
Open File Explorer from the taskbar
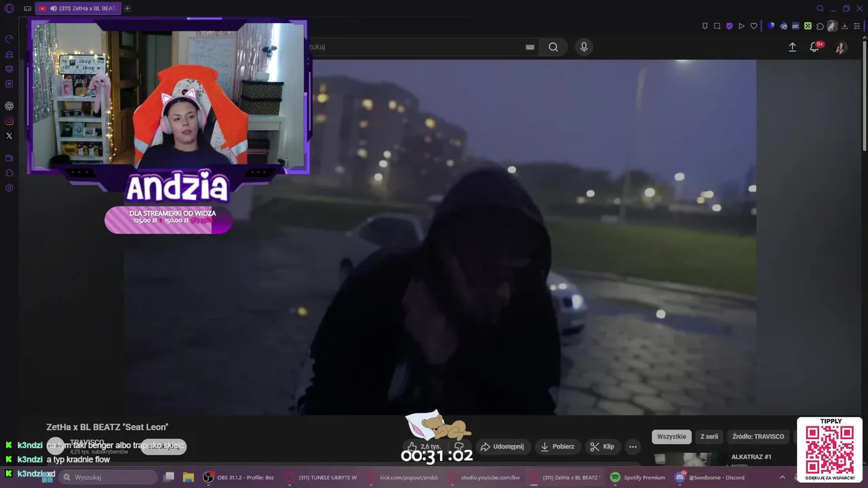click(x=189, y=477)
